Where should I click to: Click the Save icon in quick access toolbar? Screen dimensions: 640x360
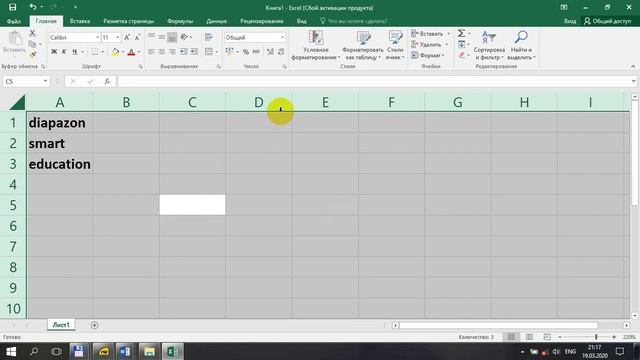(x=13, y=7)
